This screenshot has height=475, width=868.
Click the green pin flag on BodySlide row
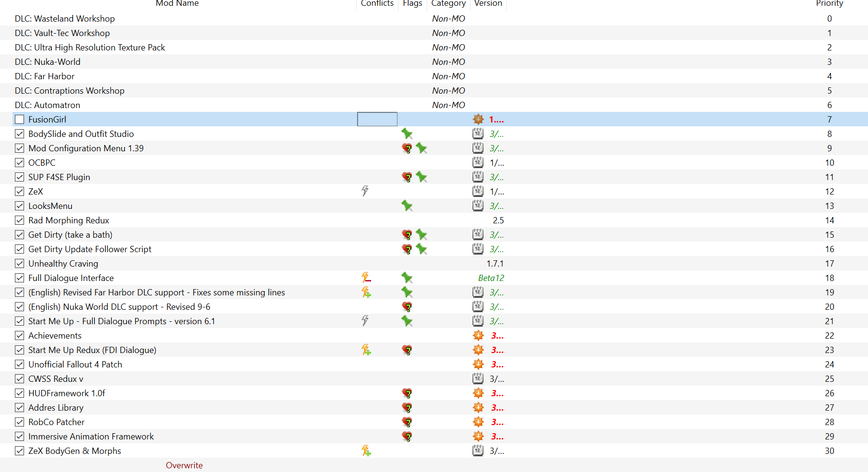pyautogui.click(x=407, y=134)
